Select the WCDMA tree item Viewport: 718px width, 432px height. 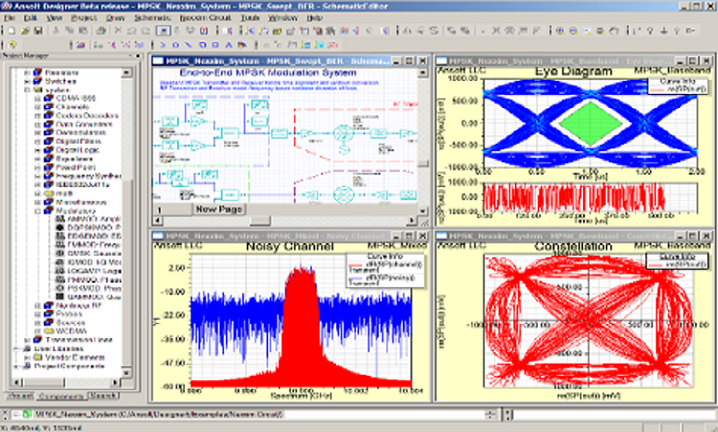[x=71, y=331]
